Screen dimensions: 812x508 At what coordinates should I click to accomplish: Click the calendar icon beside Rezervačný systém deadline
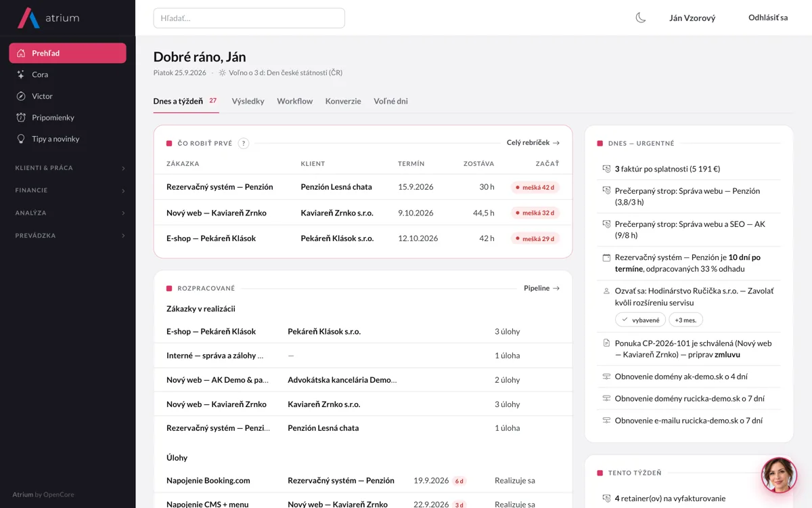[x=606, y=257]
